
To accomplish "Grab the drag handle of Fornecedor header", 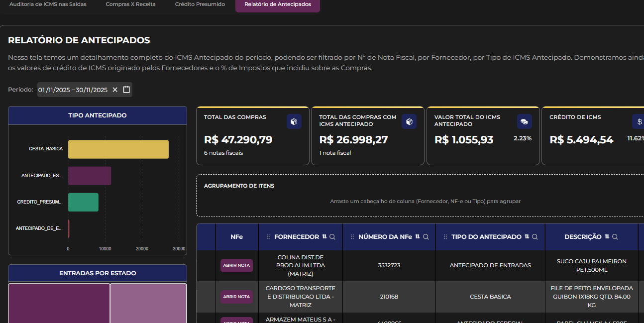I will [268, 237].
